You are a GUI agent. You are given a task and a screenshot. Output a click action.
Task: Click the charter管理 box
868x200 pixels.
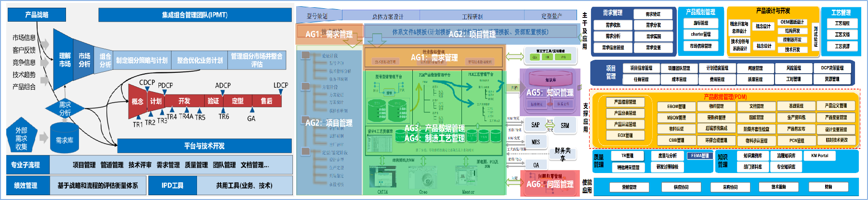[x=700, y=34]
